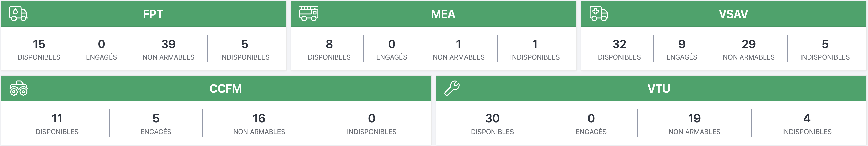Click the CCFM off-road truck icon
Viewport: 868px width, 146px height.
coord(19,88)
